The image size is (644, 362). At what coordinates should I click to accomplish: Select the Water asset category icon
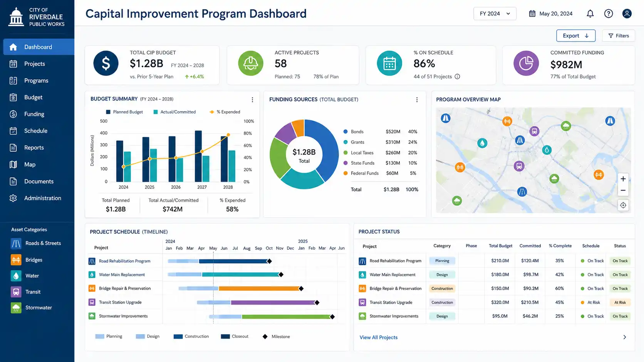tap(16, 276)
